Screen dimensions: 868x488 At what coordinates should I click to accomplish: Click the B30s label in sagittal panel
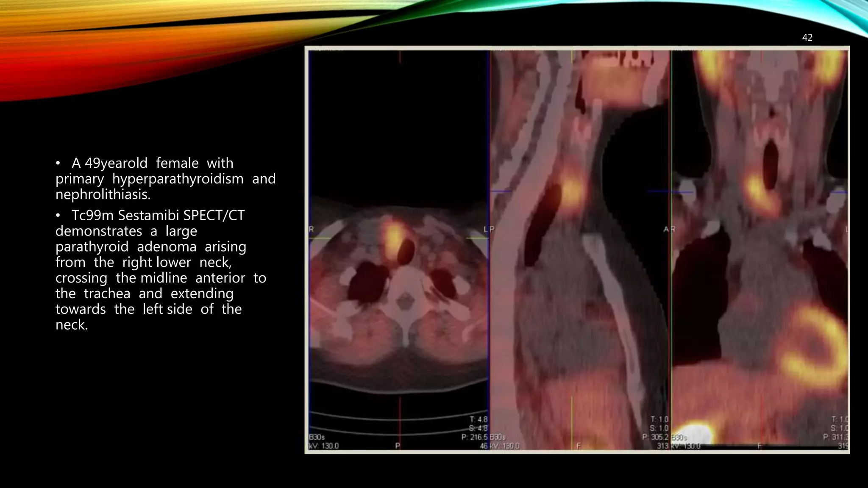[x=498, y=437]
